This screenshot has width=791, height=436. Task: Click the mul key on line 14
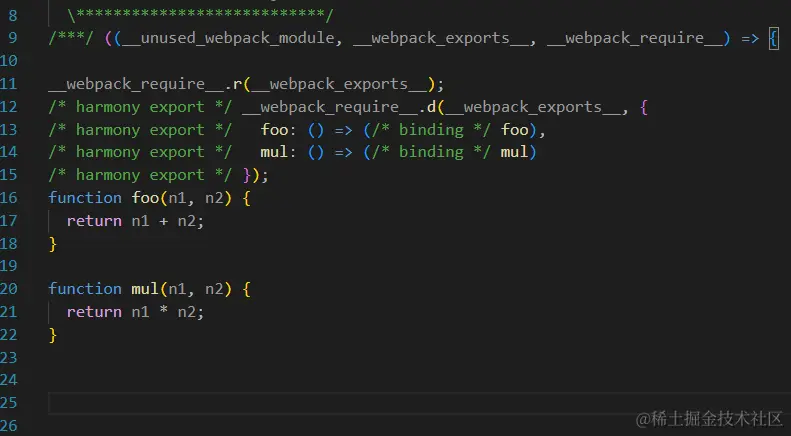click(x=274, y=152)
